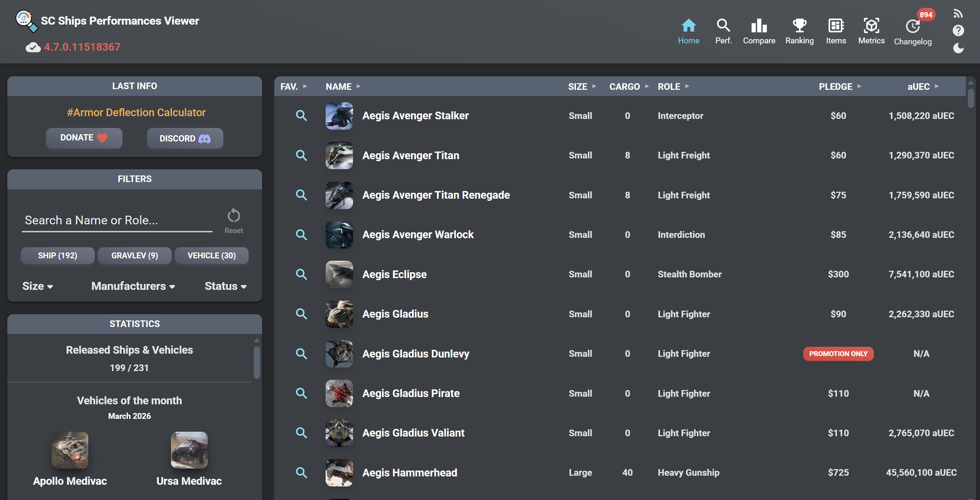
Task: Toggle dark mode via the moon icon
Action: [x=958, y=48]
